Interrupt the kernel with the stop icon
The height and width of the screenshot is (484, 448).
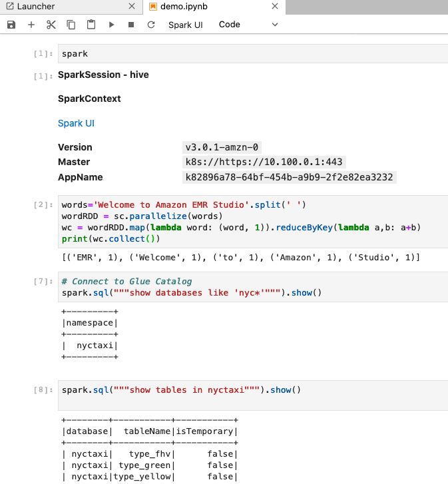[131, 25]
